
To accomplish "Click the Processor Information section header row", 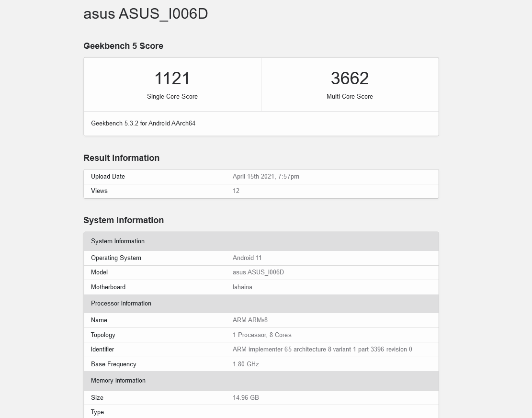I will [261, 304].
